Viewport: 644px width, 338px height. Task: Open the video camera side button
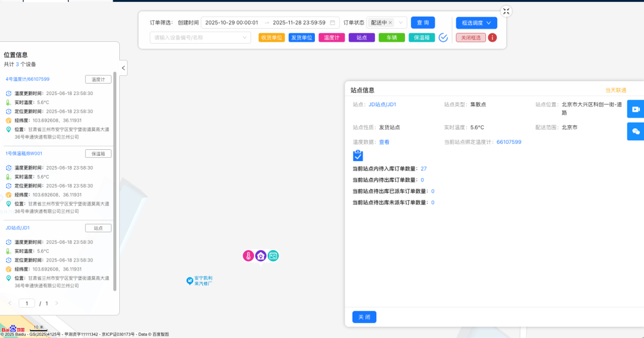coord(636,109)
